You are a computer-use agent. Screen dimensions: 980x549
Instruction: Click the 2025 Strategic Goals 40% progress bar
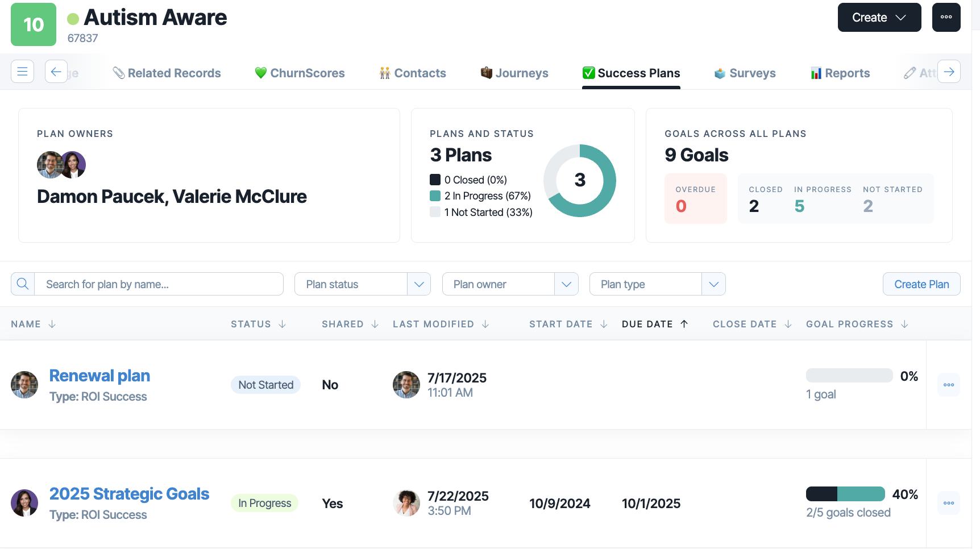point(845,494)
